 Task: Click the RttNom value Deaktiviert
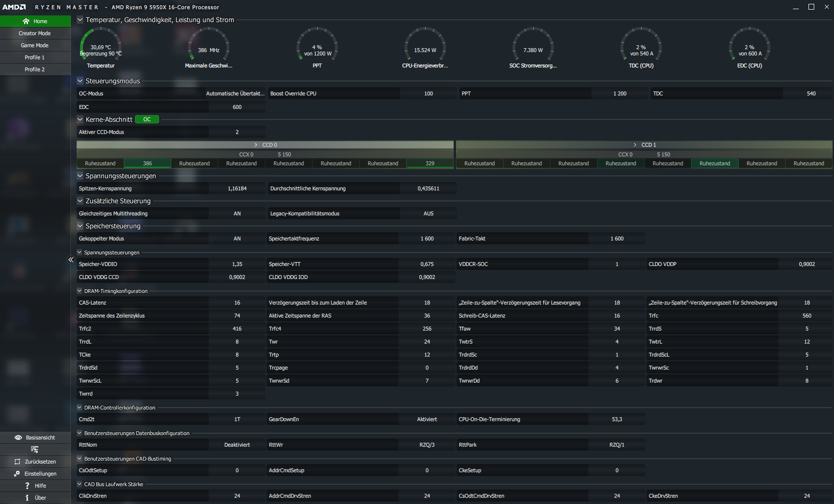[237, 445]
